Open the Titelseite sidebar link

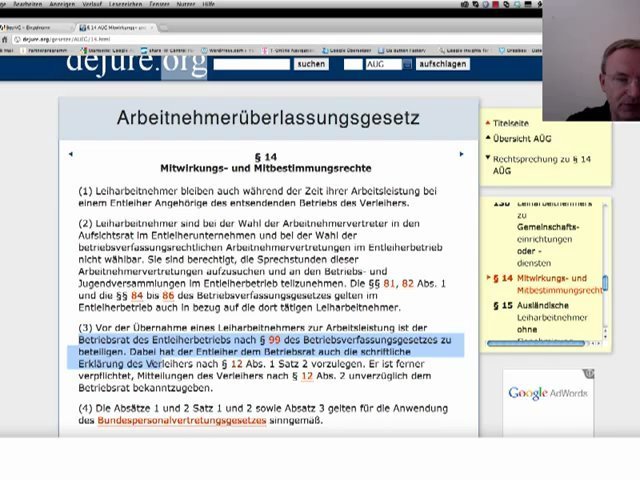coord(510,123)
